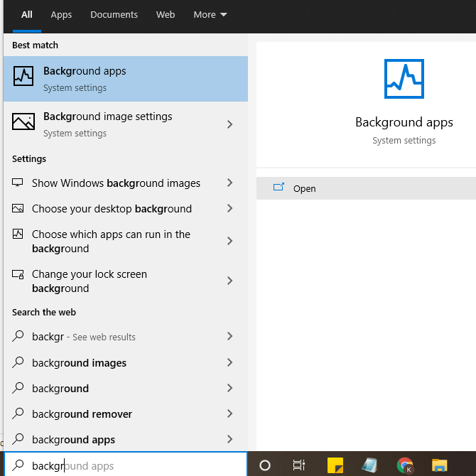Viewport: 476px width, 476px height.
Task: Open File Explorer from the taskbar
Action: (440, 465)
